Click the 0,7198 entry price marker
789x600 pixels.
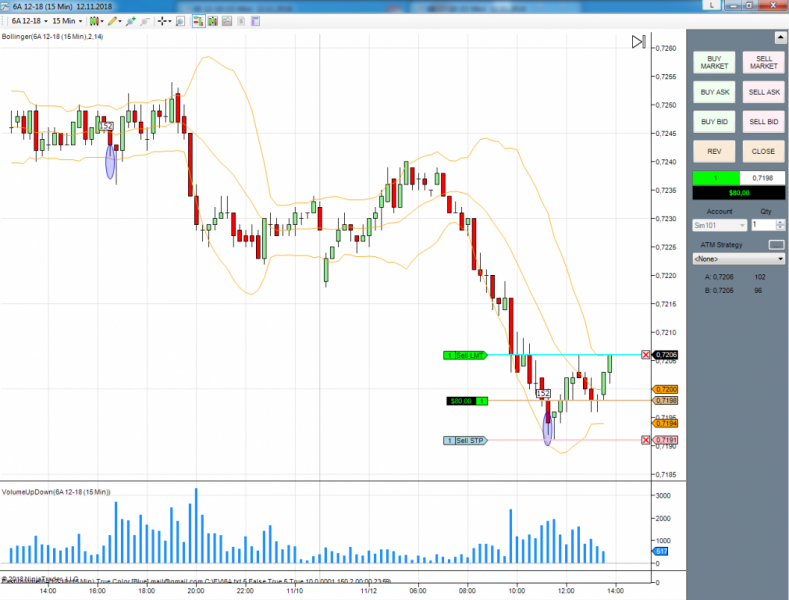click(666, 401)
